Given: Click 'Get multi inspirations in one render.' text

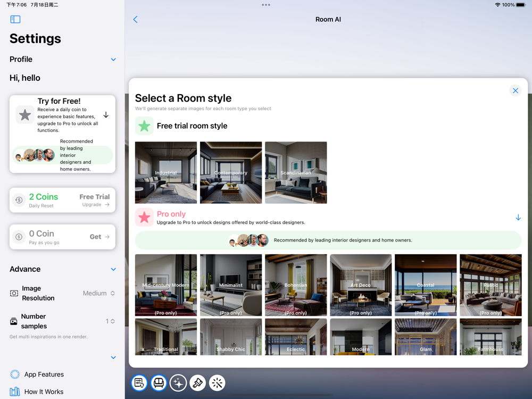Looking at the screenshot, I should pyautogui.click(x=48, y=337).
